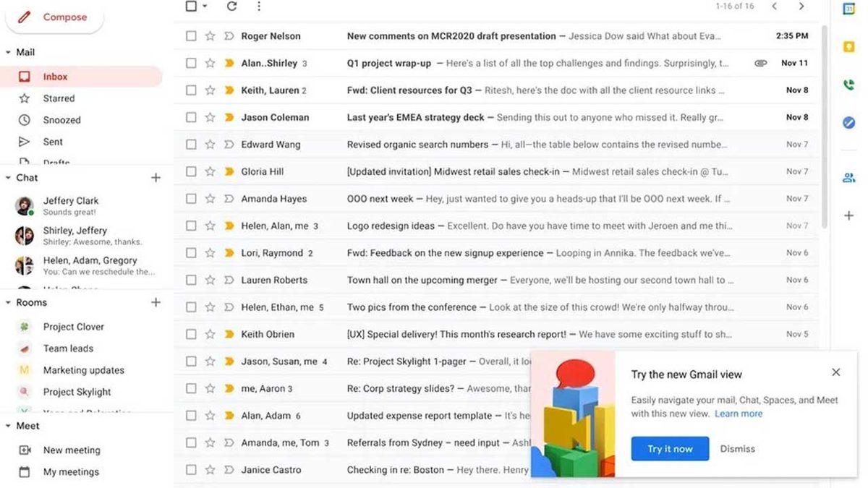Collapse the Meet section in the sidebar

click(7, 426)
